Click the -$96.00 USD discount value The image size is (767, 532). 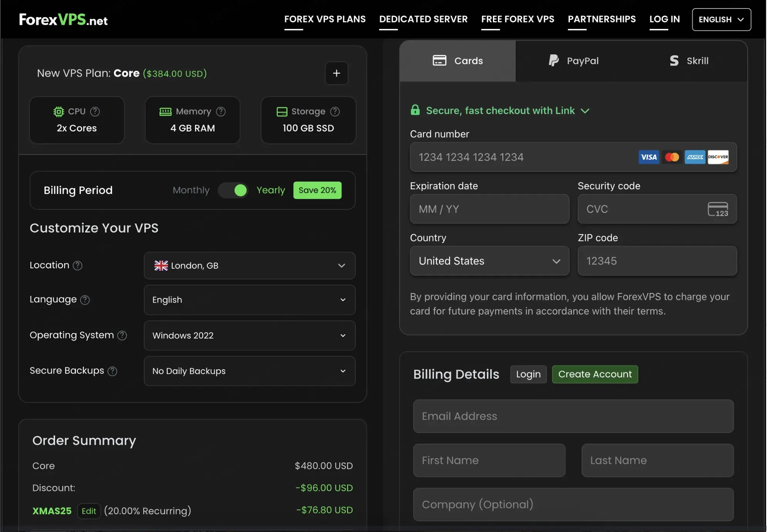tap(324, 488)
